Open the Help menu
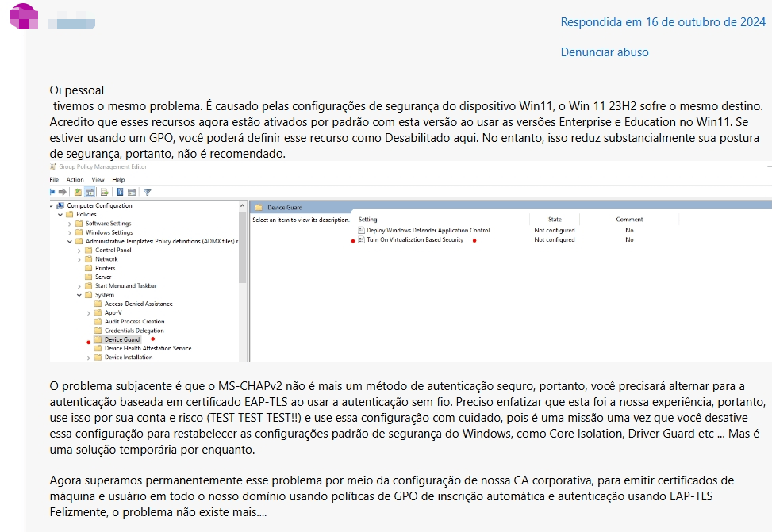The height and width of the screenshot is (532, 772). coord(118,180)
